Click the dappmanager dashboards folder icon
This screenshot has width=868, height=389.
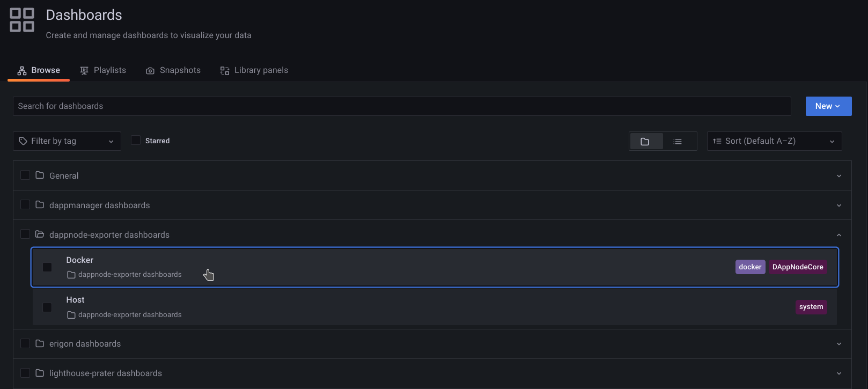(x=40, y=204)
